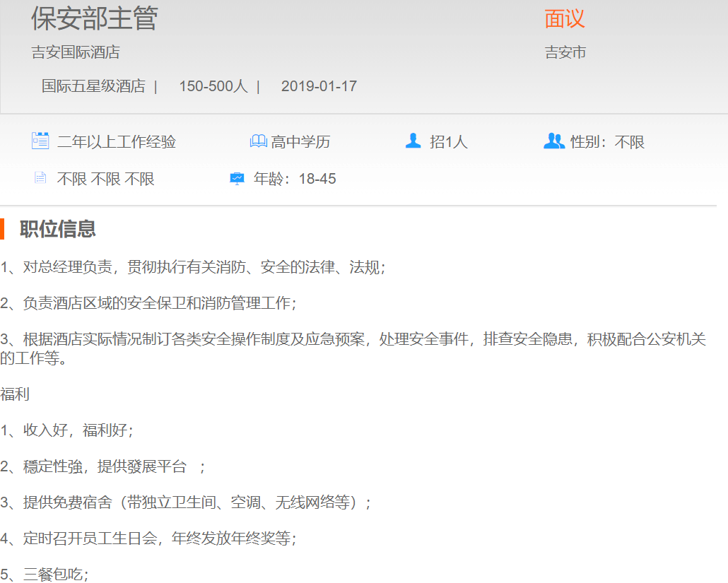Click the 招1人 headcount text
The height and width of the screenshot is (583, 728).
tap(449, 142)
